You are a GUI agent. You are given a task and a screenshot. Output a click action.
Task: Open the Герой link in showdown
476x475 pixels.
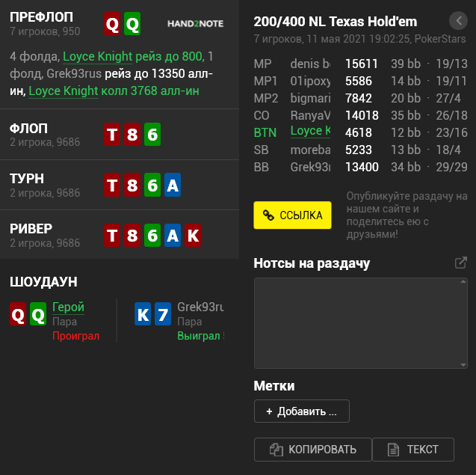(x=68, y=307)
